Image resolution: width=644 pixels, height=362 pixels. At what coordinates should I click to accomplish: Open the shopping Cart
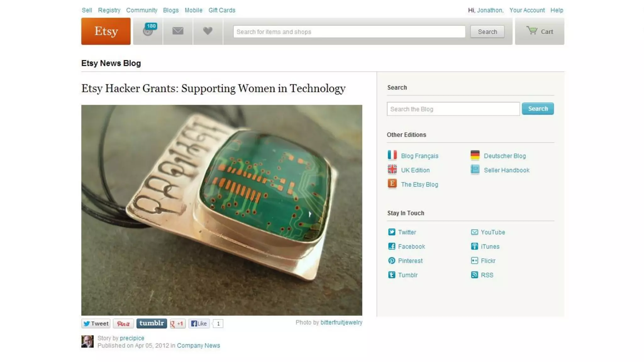tap(539, 31)
